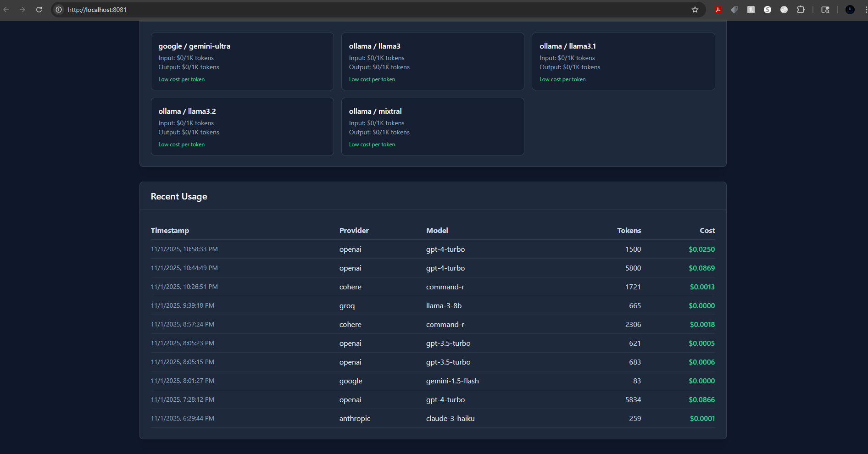The width and height of the screenshot is (868, 454).
Task: Click the Provider column header
Action: (x=354, y=231)
